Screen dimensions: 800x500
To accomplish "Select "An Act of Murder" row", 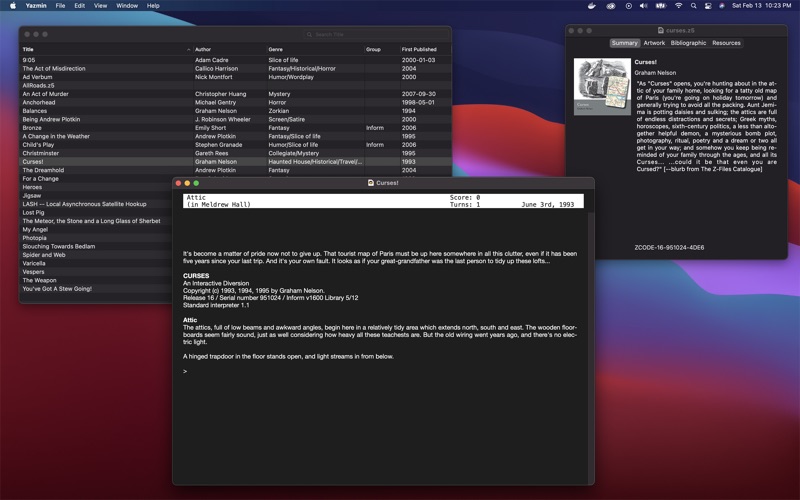I will click(235, 94).
